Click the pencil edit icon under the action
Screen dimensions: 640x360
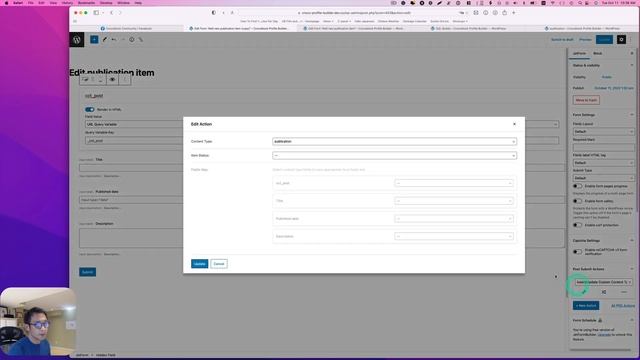click(x=584, y=292)
